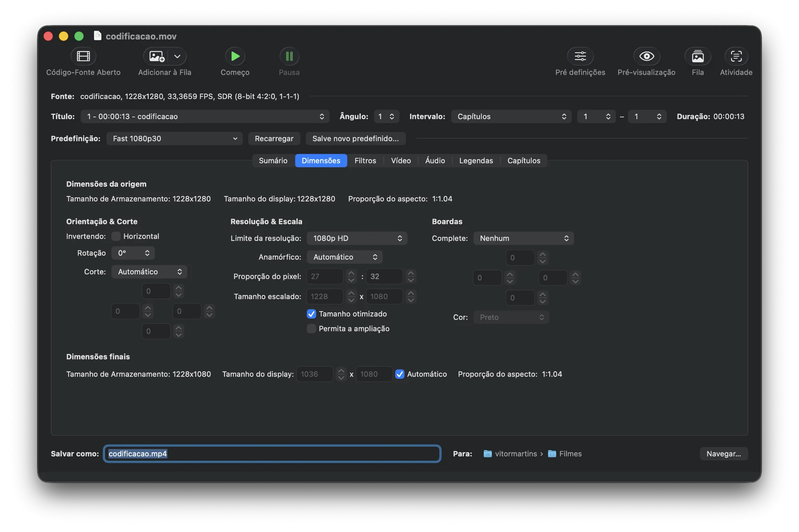Image resolution: width=799 pixels, height=532 pixels.
Task: Start encoding with the Começo play button
Action: pyautogui.click(x=235, y=56)
